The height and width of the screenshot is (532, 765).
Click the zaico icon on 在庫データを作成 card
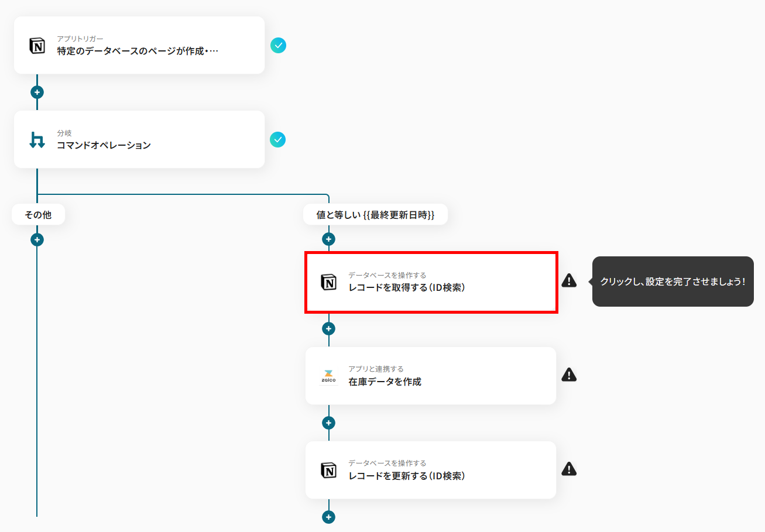[328, 376]
